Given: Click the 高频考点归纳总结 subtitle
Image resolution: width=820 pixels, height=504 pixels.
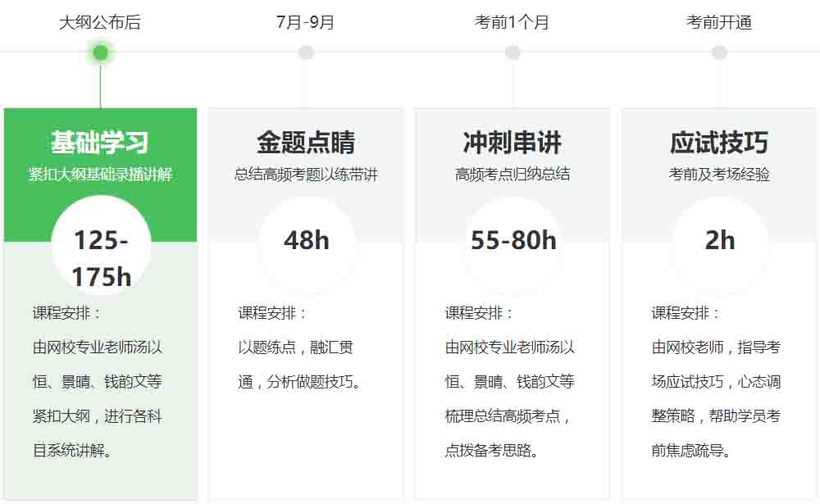Looking at the screenshot, I should pyautogui.click(x=512, y=175).
